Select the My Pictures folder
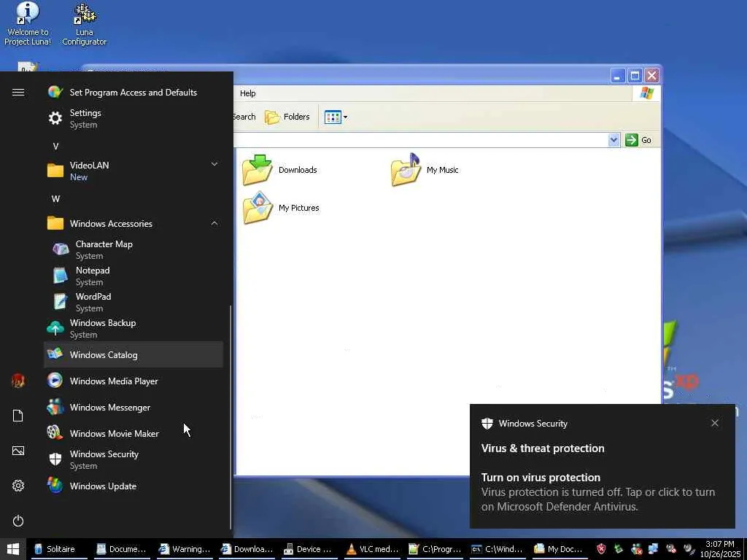 click(x=281, y=208)
